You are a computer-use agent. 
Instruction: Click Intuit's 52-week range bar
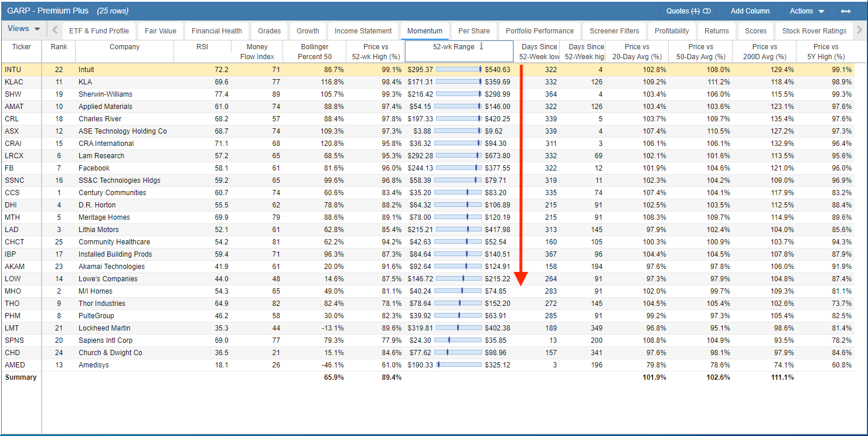459,69
